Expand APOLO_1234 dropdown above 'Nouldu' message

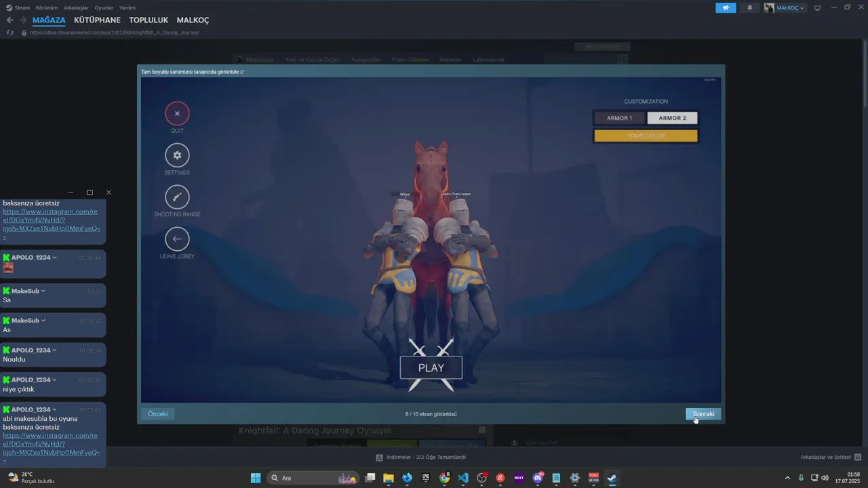coord(54,350)
